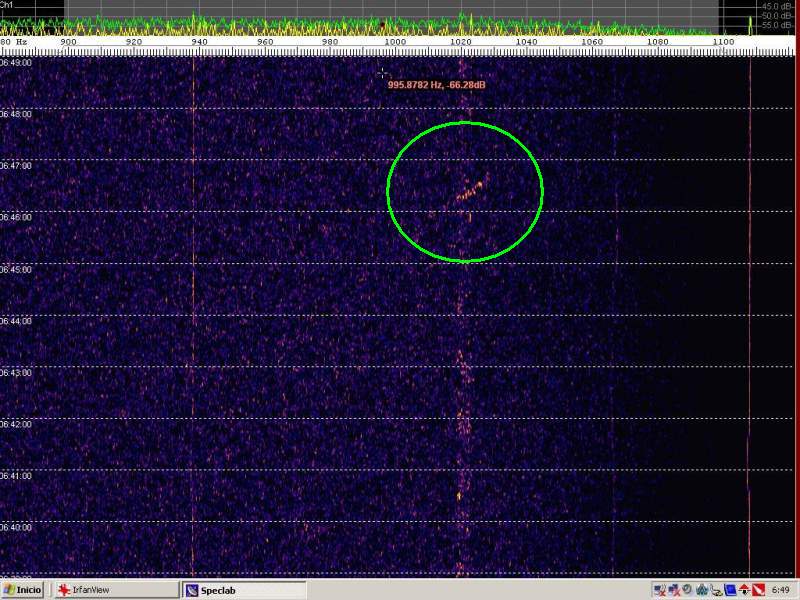Click the red up-down arrow tray icon
Screen dimensions: 800x600
click(745, 590)
